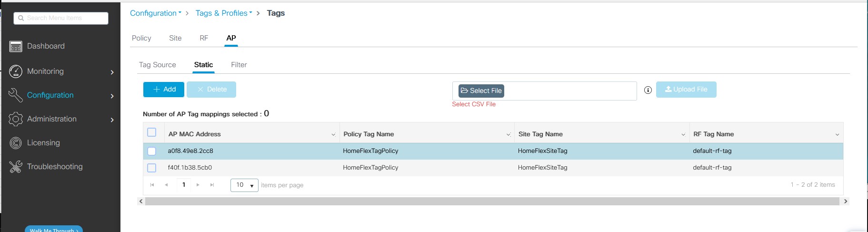The height and width of the screenshot is (232, 868).
Task: Open the Filter sub-tab
Action: (x=239, y=65)
